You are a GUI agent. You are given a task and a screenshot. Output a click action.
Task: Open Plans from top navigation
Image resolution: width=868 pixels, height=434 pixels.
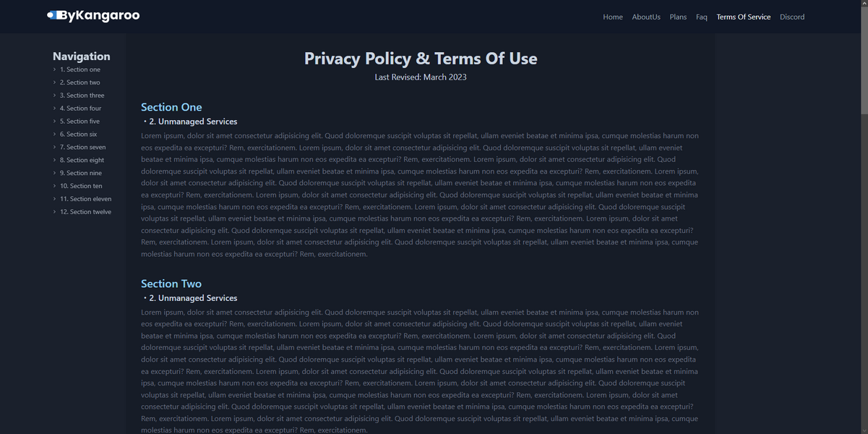[678, 17]
